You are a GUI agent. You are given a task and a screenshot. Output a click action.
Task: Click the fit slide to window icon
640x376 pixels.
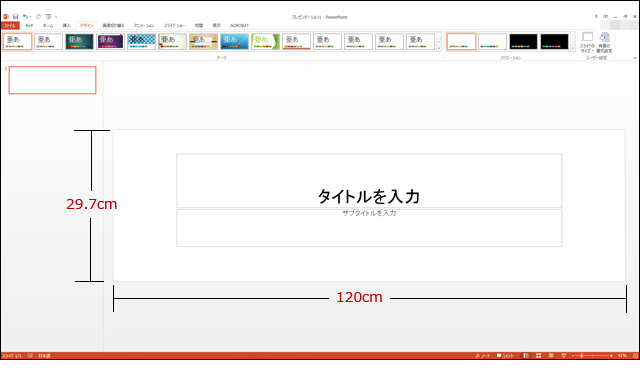635,356
